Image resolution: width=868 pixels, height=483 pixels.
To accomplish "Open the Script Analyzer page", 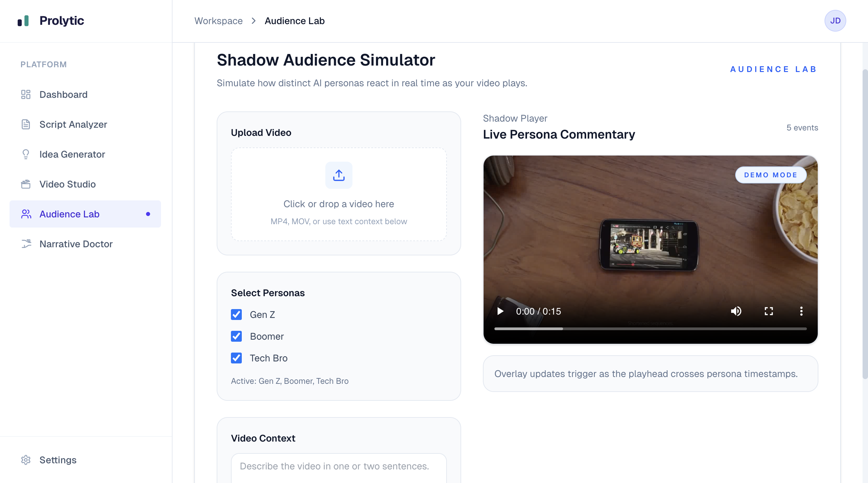I will 73,124.
